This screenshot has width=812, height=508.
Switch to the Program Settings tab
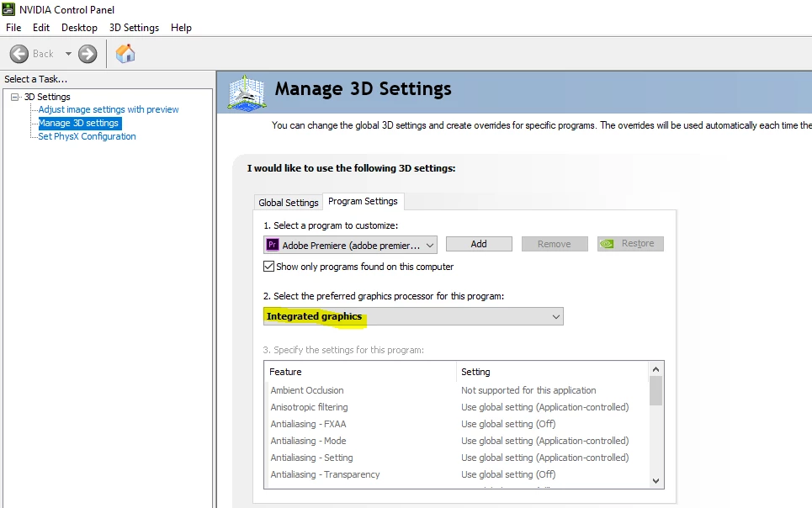click(x=363, y=201)
